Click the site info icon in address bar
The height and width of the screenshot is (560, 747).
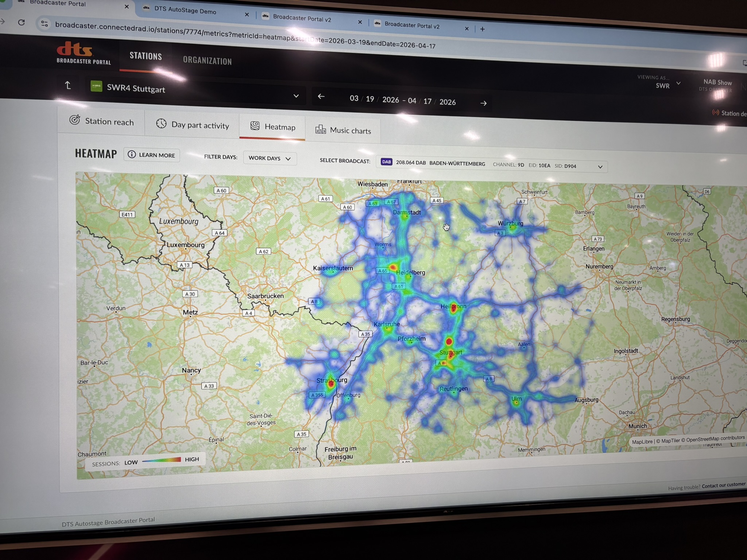click(44, 24)
